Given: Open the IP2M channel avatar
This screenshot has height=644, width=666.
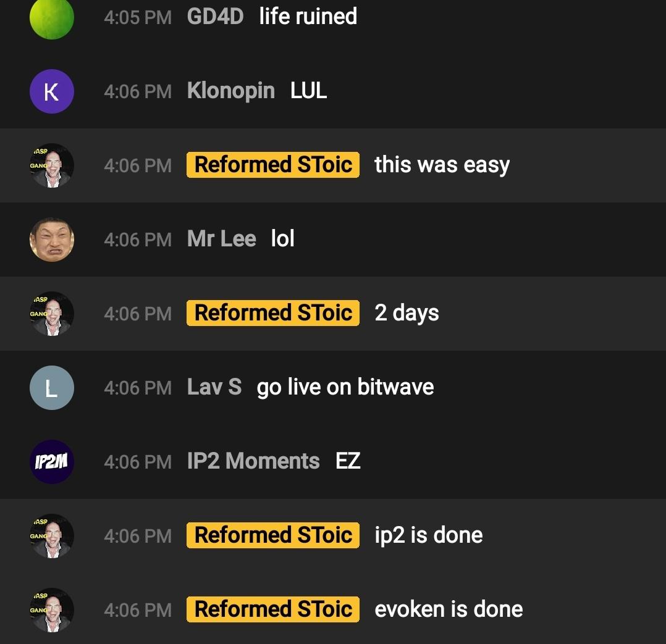Looking at the screenshot, I should pos(52,462).
